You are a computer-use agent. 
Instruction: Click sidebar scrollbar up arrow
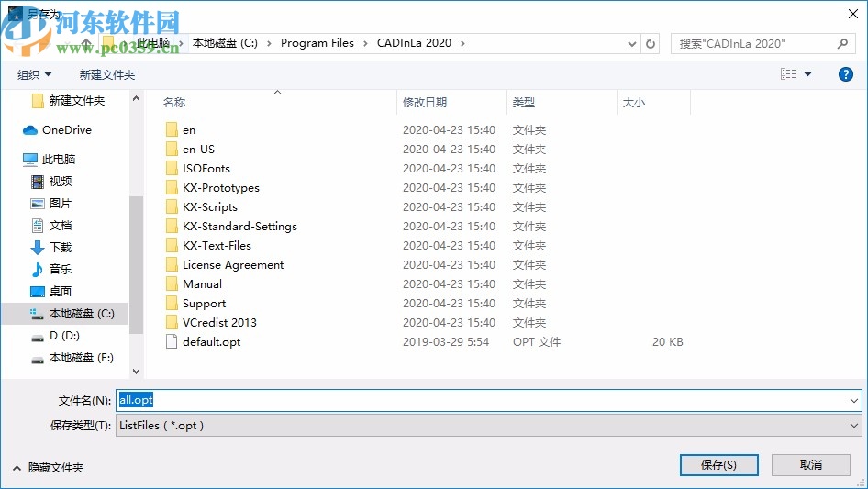pyautogui.click(x=136, y=98)
